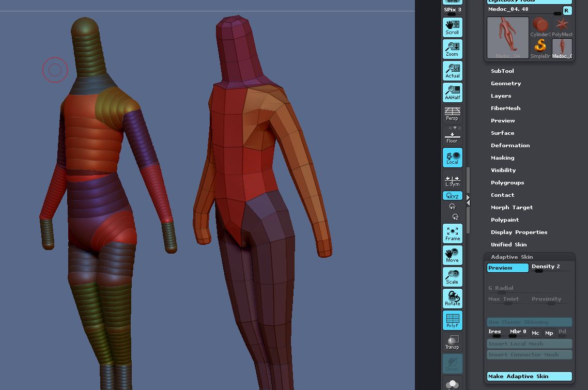Select the SimpleBrush tool thumbnail

click(540, 49)
